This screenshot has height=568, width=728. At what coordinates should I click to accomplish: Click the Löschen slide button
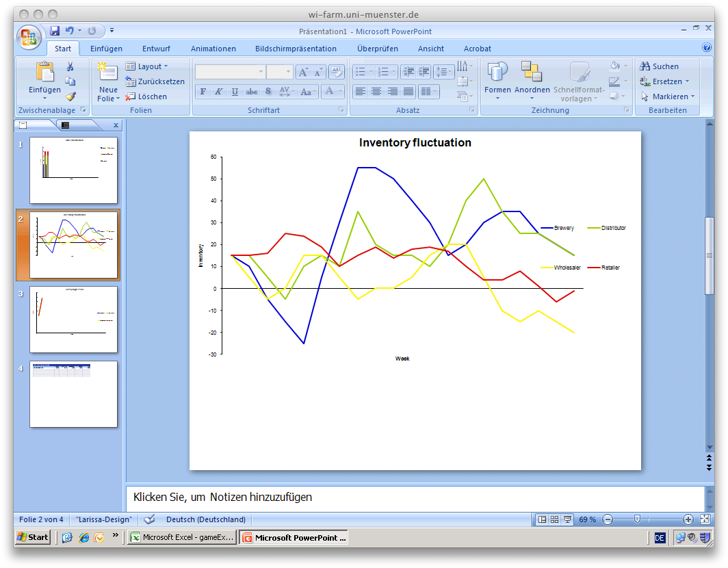(146, 96)
